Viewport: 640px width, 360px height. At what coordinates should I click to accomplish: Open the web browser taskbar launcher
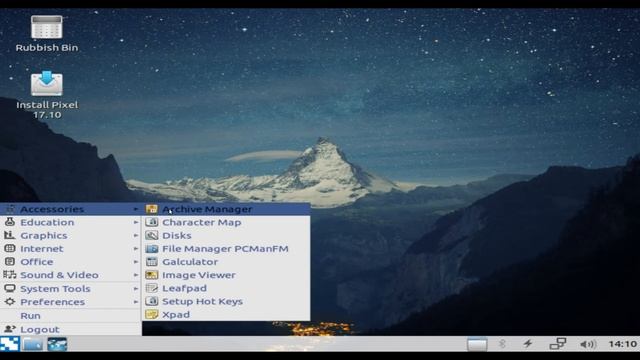tap(57, 344)
